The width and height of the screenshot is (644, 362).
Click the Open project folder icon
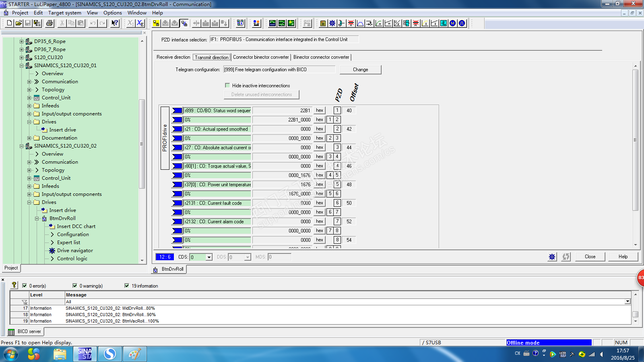coord(19,23)
